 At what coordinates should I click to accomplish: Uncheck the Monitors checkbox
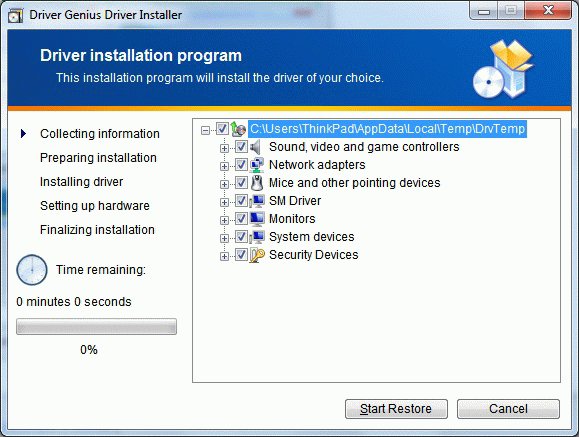point(241,219)
